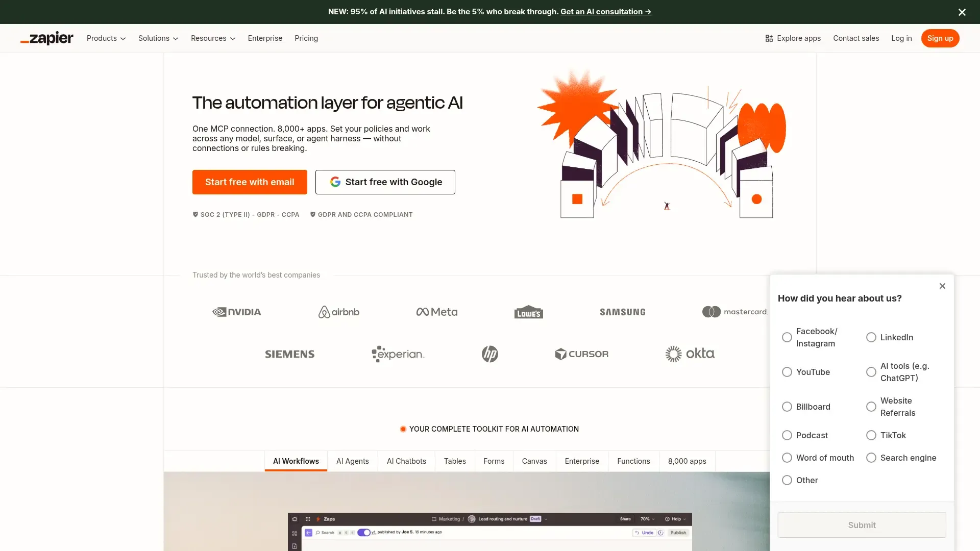Screen dimensions: 980x551
Task: Choose the Search engine radio option
Action: (x=871, y=458)
